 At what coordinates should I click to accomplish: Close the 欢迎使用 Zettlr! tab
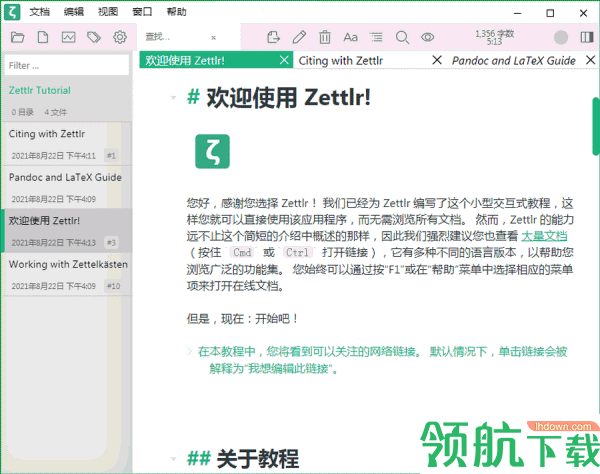[284, 60]
